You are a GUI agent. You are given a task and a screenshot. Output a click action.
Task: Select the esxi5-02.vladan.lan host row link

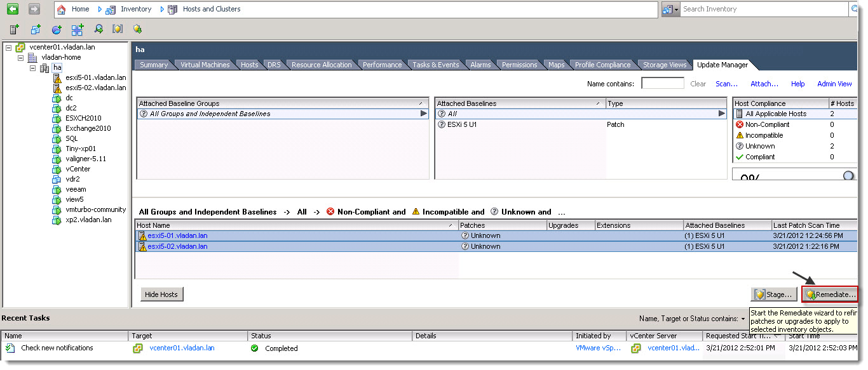click(177, 246)
